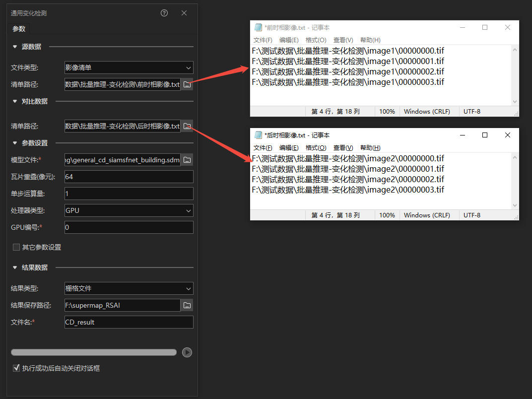Open 文件(F) menu in 前时相影像 Notepad
The width and height of the screenshot is (532, 399).
(263, 40)
